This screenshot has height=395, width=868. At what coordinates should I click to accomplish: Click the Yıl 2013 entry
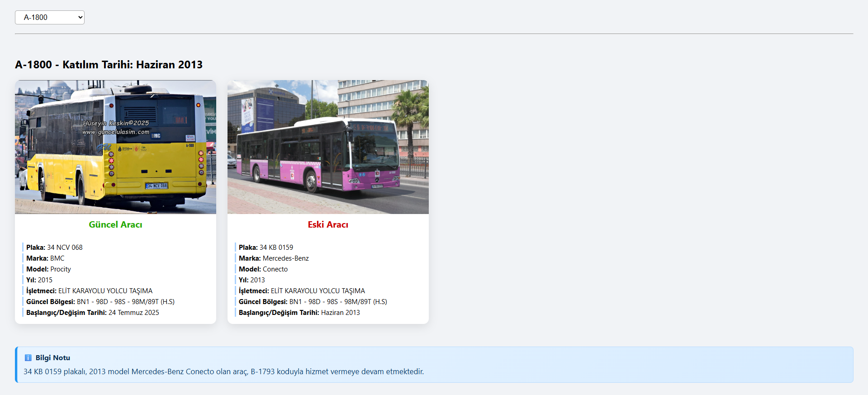(252, 280)
